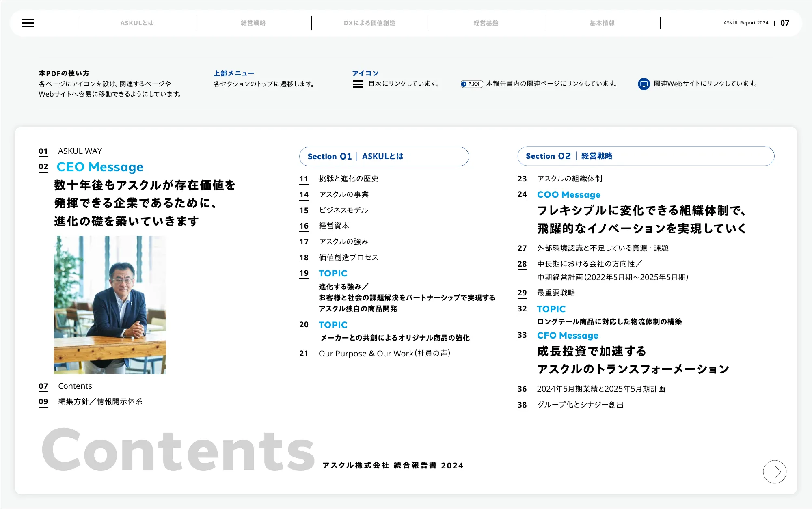Open the ASKULとは top menu tab
812x509 pixels.
click(x=137, y=23)
